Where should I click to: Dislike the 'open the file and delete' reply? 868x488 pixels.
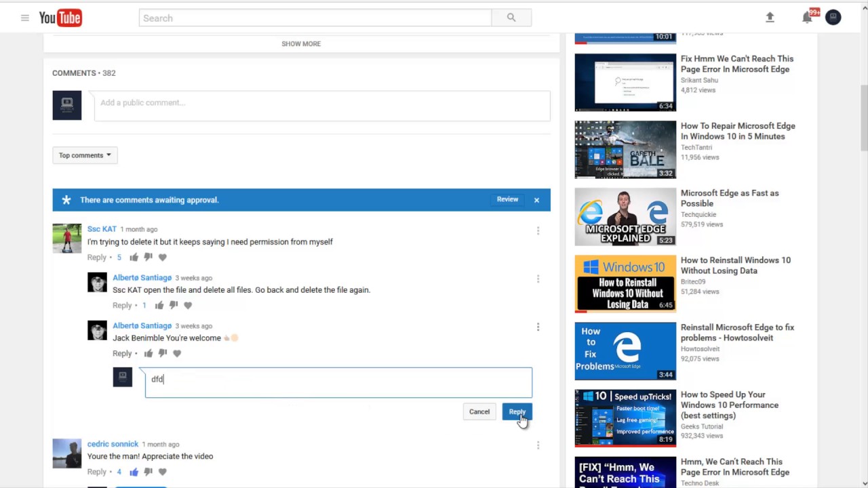point(173,306)
